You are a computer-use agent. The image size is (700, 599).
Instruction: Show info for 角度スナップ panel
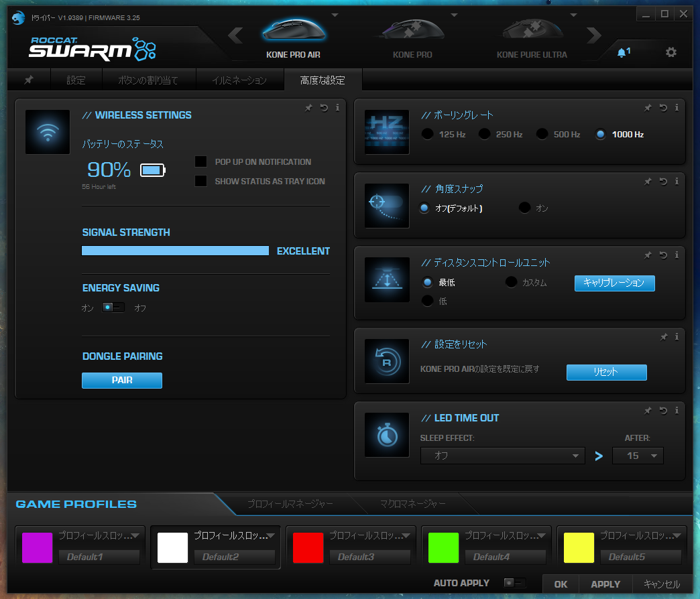coord(677,182)
